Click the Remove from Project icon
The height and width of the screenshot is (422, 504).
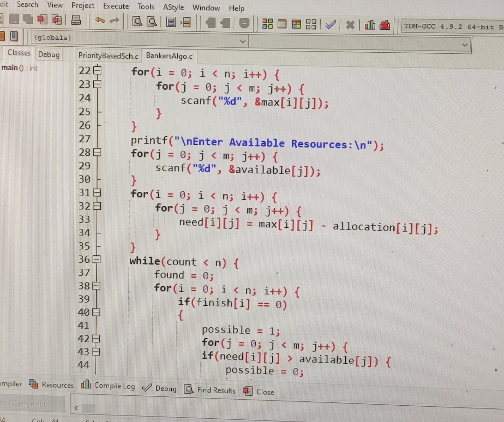pos(225,23)
